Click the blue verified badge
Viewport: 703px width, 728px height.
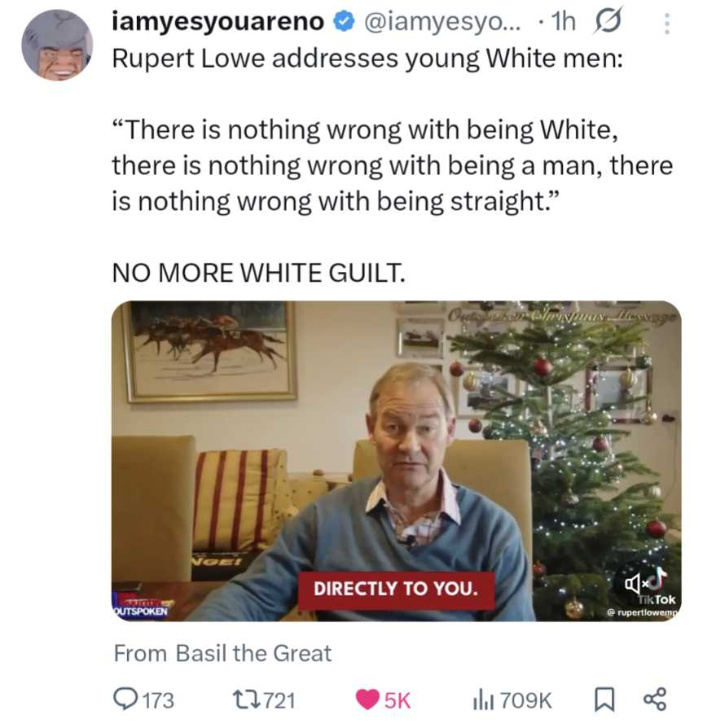coord(345,22)
